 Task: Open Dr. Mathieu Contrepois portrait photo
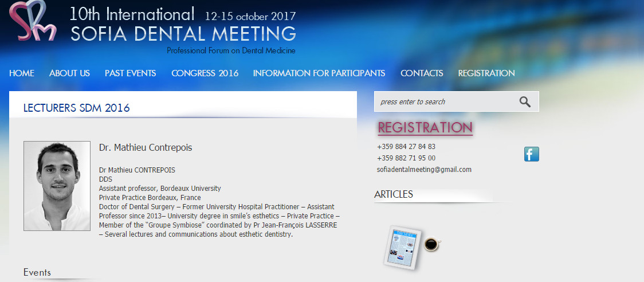click(x=57, y=186)
